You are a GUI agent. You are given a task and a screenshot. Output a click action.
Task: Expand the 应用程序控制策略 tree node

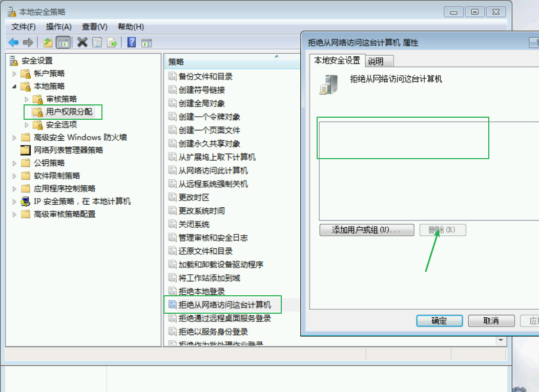[14, 189]
